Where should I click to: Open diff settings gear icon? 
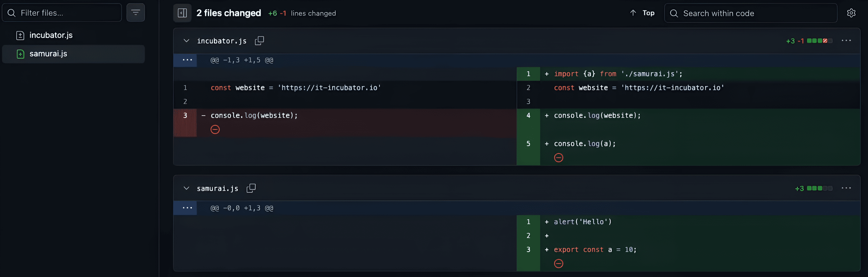coord(851,13)
